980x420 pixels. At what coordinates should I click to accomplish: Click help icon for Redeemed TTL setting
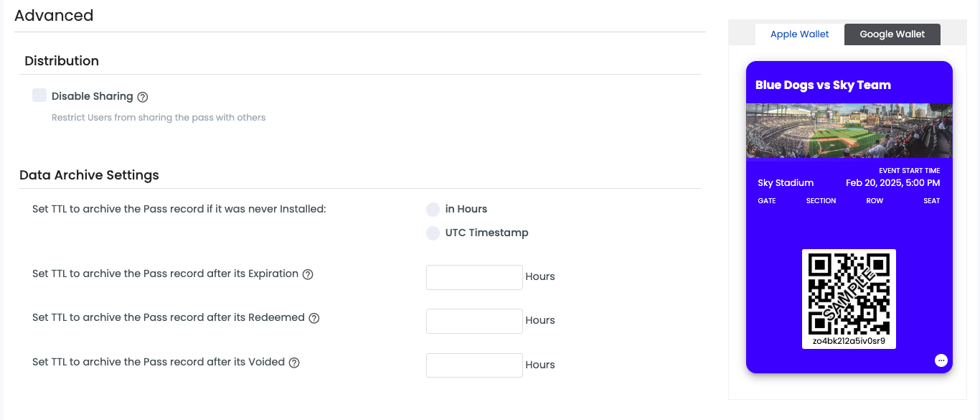pos(314,318)
